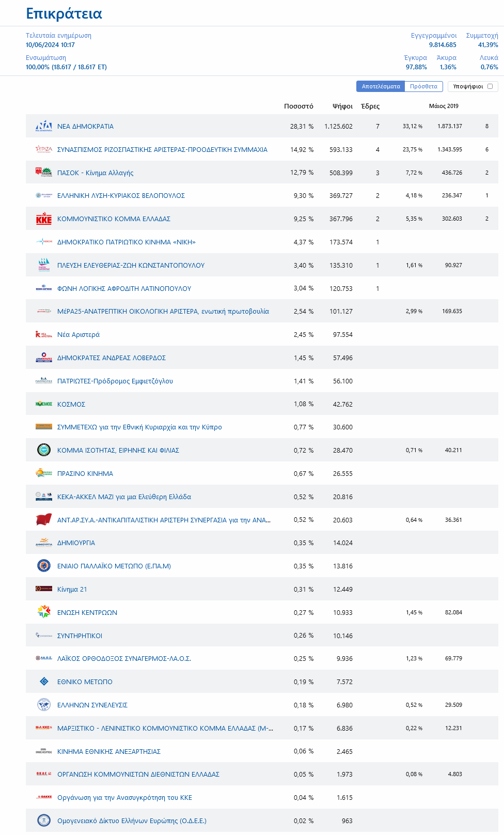
Task: Click the ΑΝΤ.ΑΡ.ΣΥ.Α. red flag logo
Action: click(44, 520)
